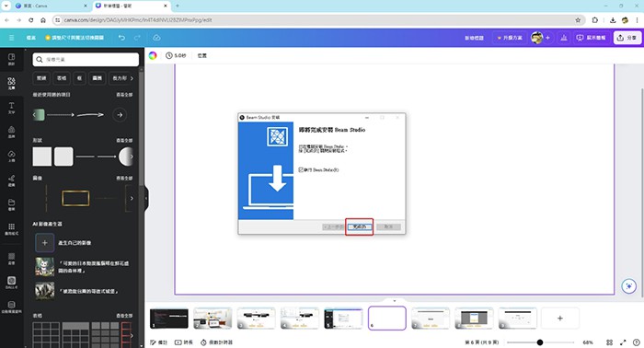Open the 68% zoom level dropdown
Screen dimensions: 644x348
588,342
